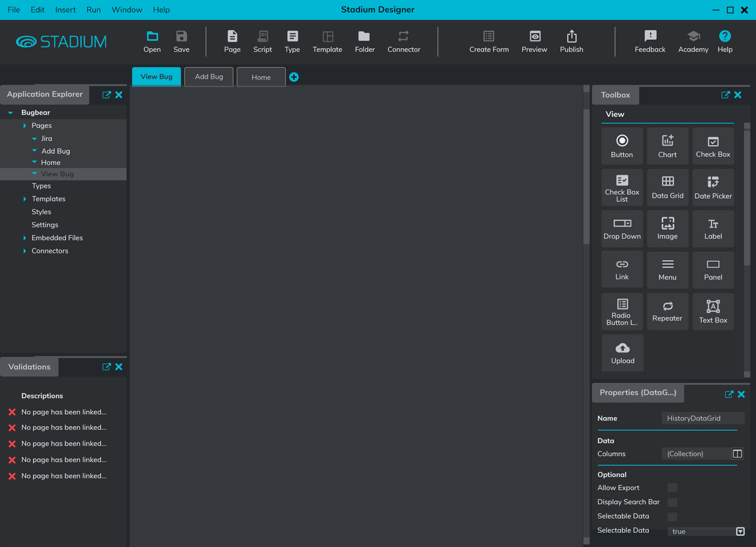The width and height of the screenshot is (756, 547).
Task: Select the Image control in Toolbox
Action: coord(667,229)
